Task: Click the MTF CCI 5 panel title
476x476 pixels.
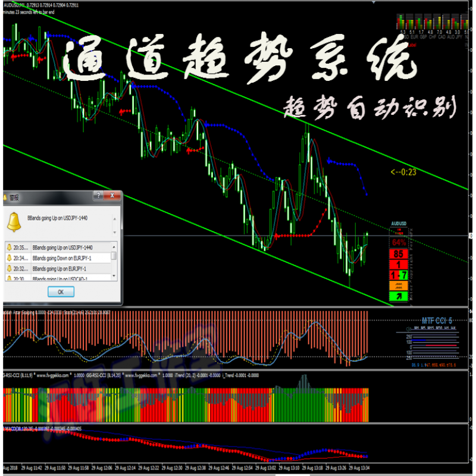Action: (x=437, y=320)
